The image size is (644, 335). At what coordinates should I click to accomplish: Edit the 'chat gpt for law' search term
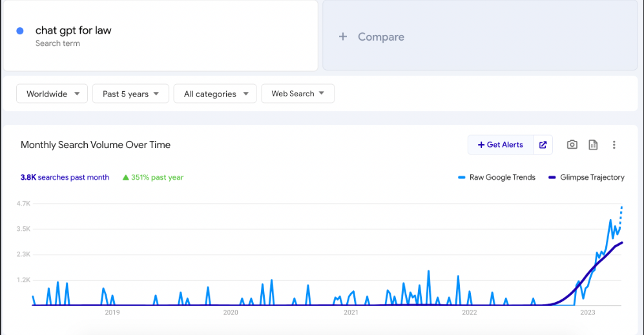click(x=73, y=30)
